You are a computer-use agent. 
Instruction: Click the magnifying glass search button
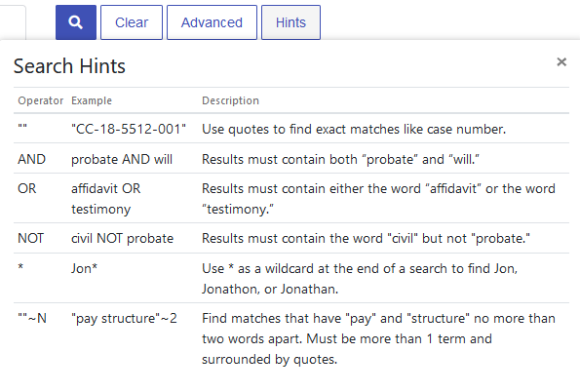tap(76, 22)
